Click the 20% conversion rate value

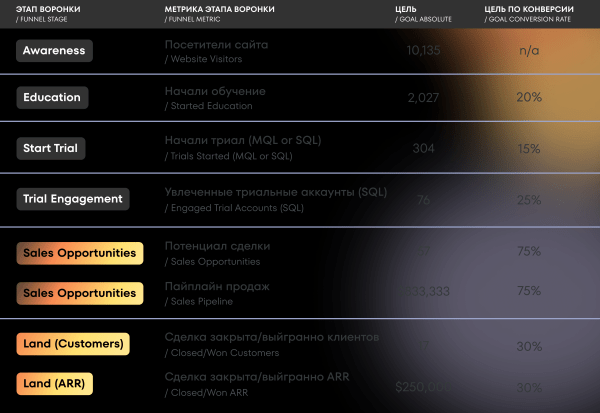click(x=529, y=98)
